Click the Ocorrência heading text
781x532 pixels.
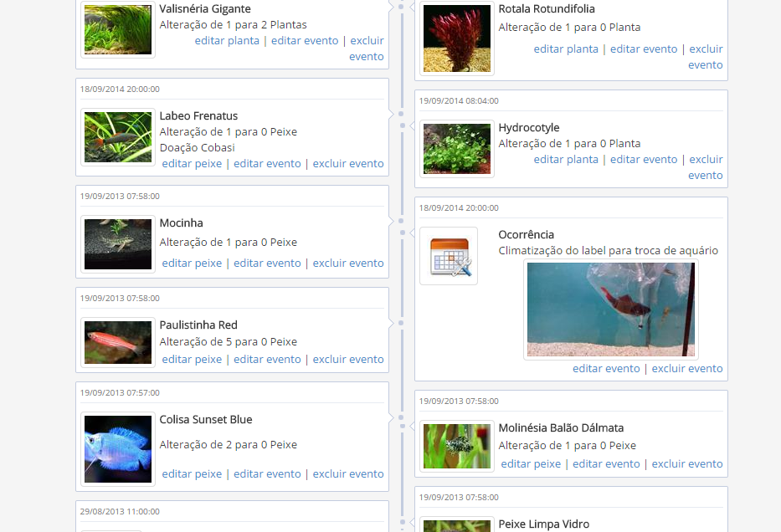(527, 235)
